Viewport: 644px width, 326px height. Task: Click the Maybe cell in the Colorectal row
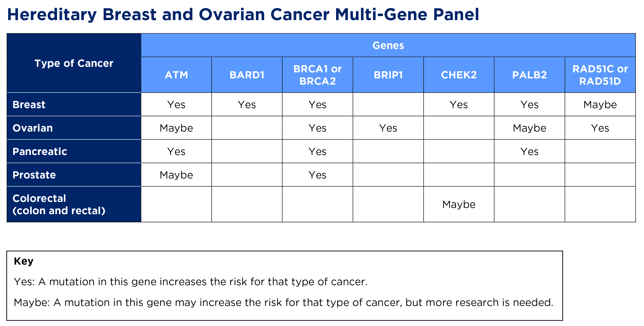(459, 205)
